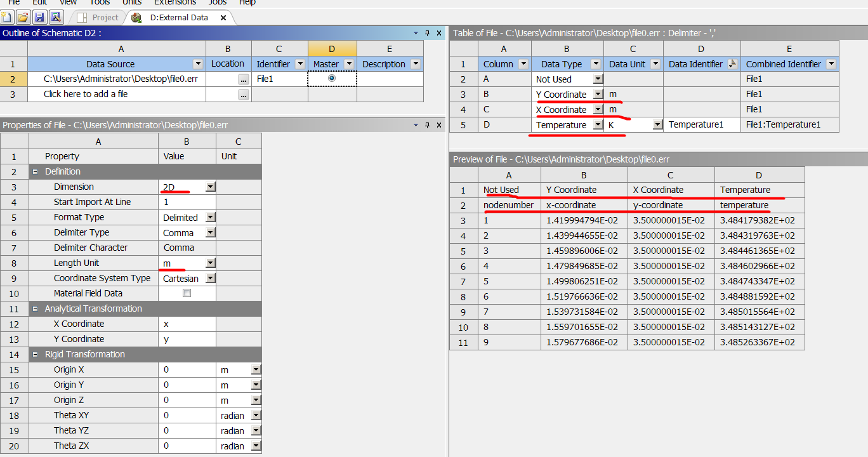868x457 pixels.
Task: Edit the Start Import At Line value
Action: click(x=187, y=202)
